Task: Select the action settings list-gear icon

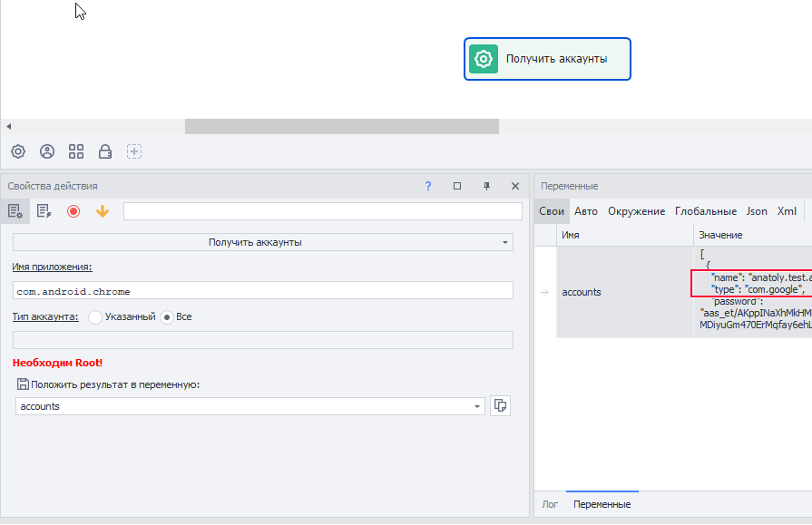Action: point(15,211)
